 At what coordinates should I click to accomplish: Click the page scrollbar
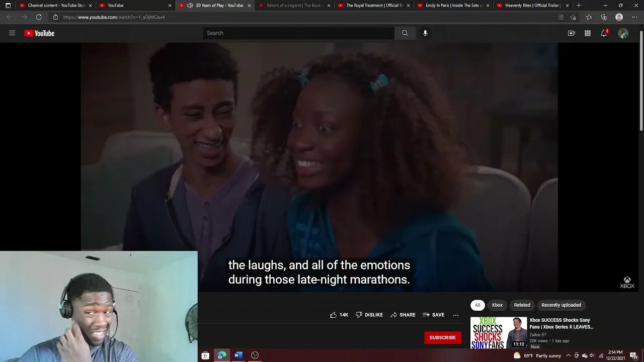coord(641,80)
